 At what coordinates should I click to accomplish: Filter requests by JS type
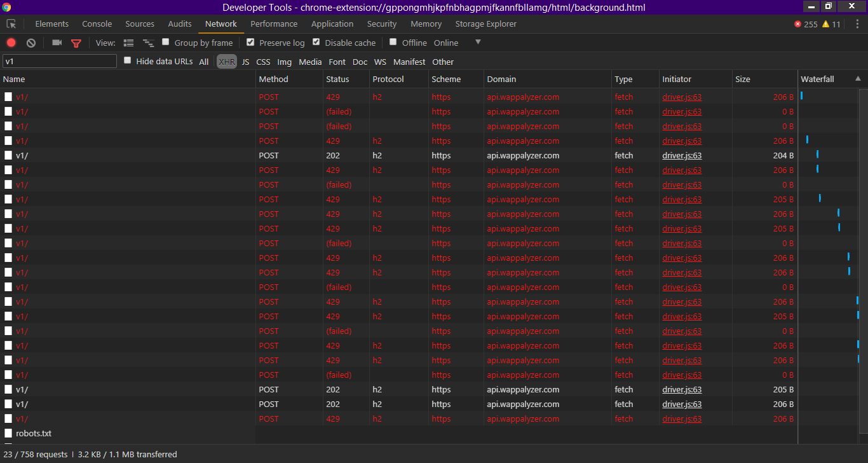pyautogui.click(x=245, y=62)
